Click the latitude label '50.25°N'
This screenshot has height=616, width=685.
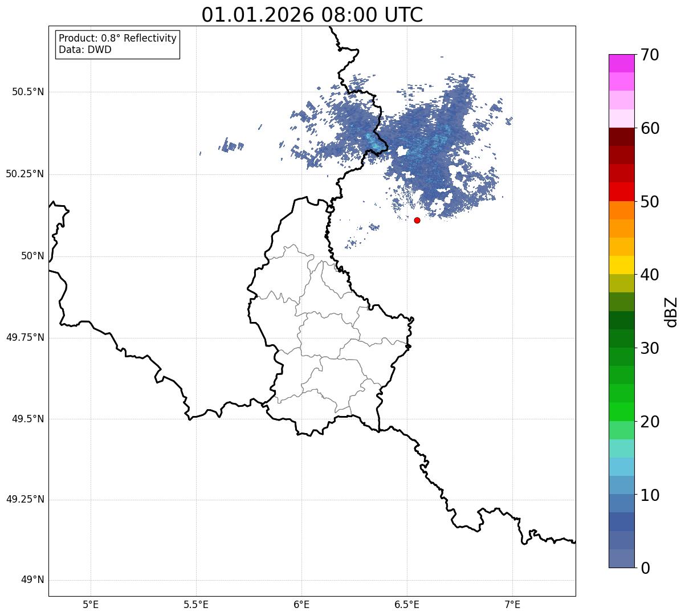click(x=25, y=174)
